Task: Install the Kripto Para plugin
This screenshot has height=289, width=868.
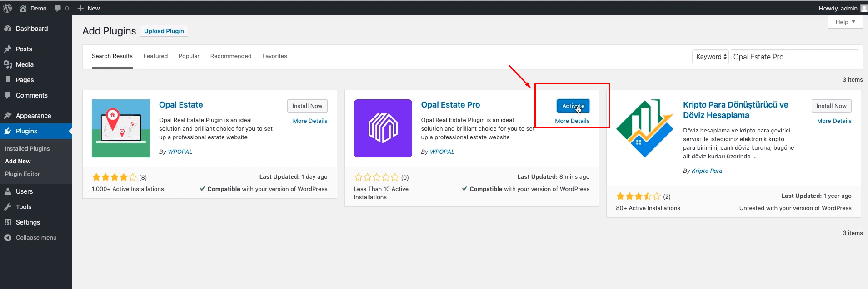Action: (831, 106)
